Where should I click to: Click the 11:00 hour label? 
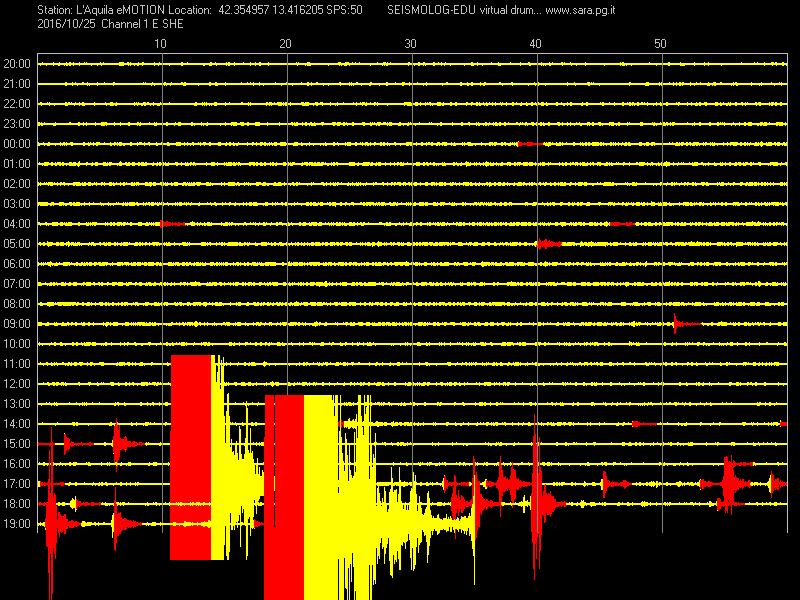17,364
